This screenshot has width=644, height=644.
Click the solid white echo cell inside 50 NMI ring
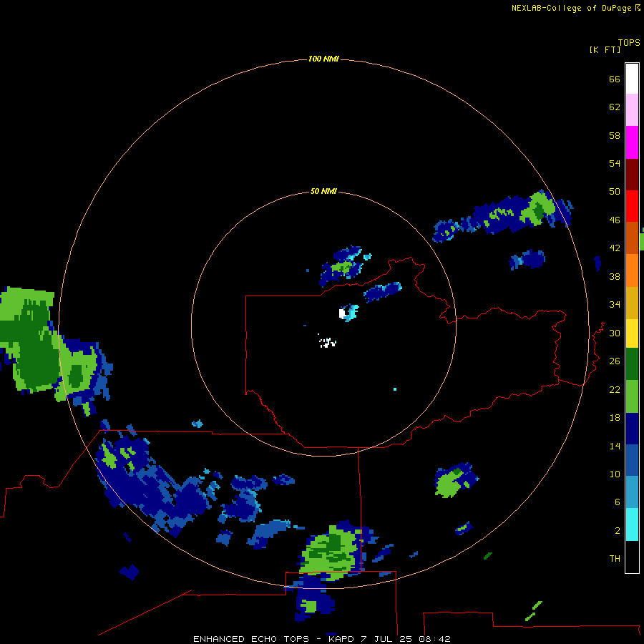[342, 313]
